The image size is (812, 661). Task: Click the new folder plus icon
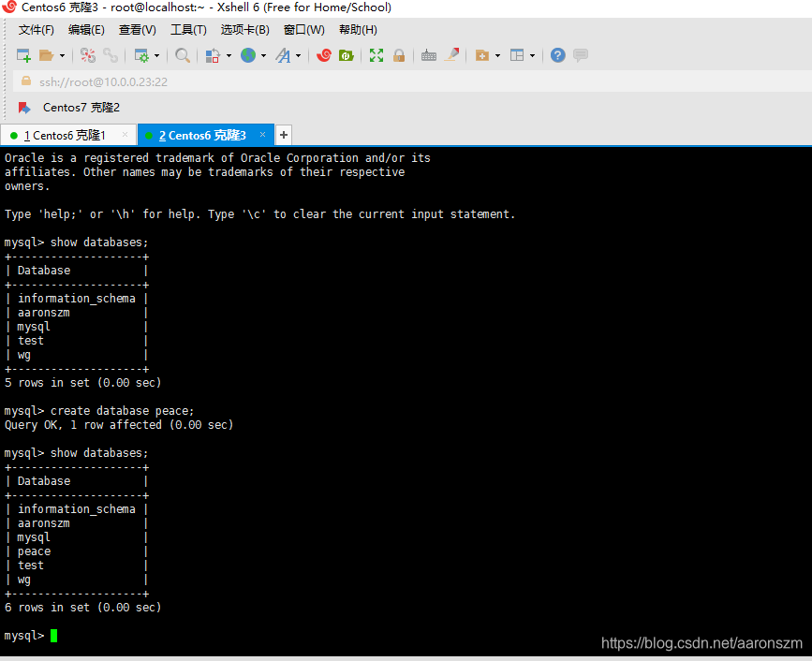(482, 55)
